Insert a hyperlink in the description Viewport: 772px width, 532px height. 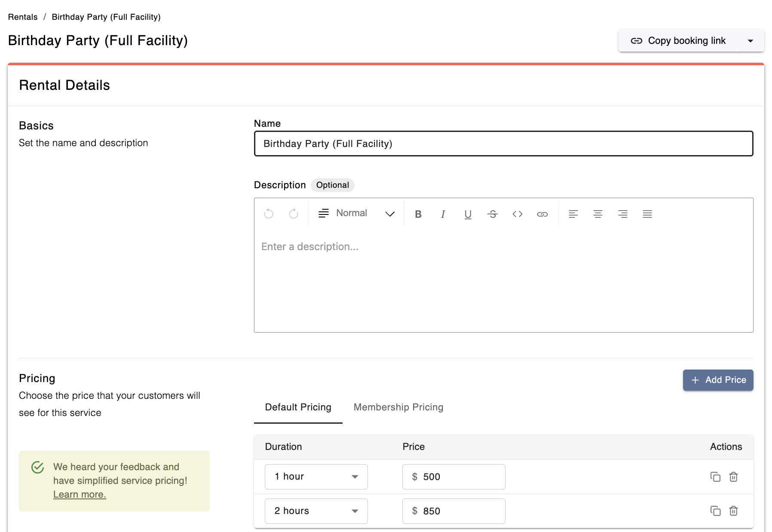click(x=542, y=214)
